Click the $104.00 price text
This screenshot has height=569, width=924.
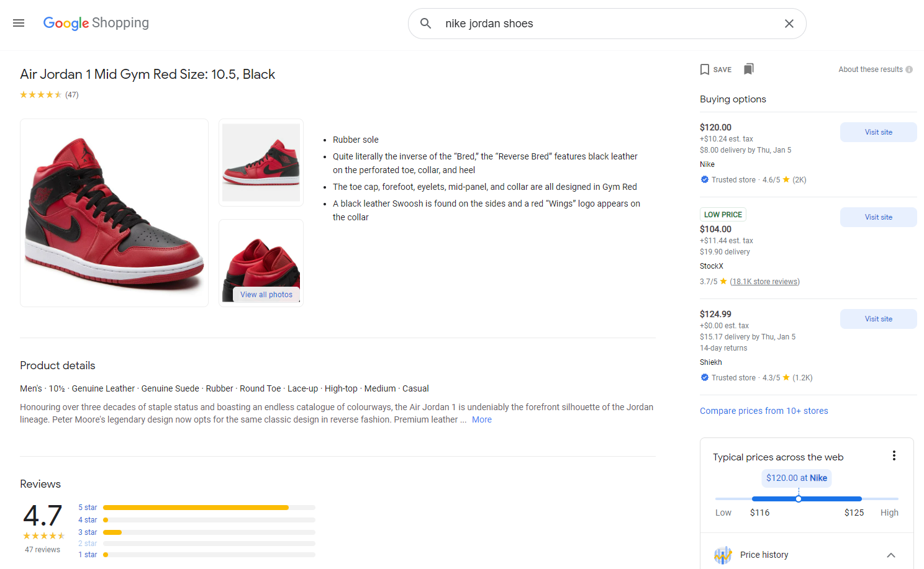pos(715,229)
